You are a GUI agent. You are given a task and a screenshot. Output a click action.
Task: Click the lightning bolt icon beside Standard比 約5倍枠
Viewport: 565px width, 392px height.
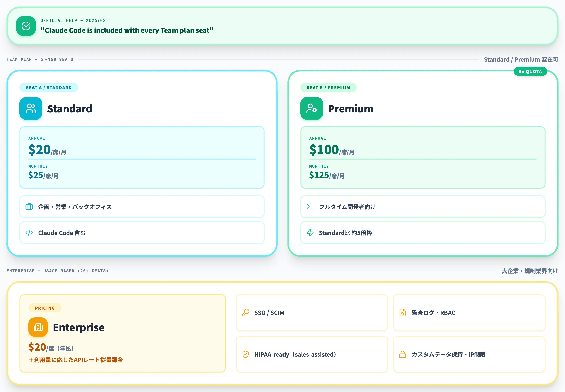tap(310, 233)
